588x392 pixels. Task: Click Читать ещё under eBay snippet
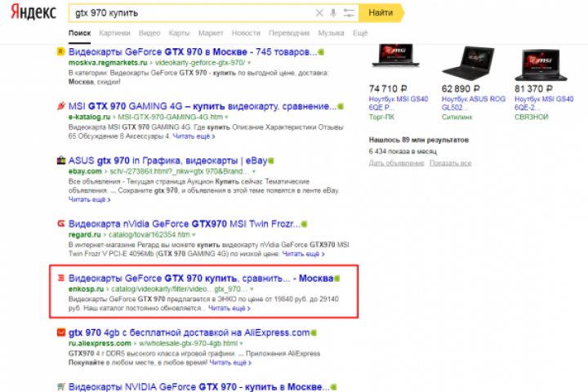(x=90, y=199)
